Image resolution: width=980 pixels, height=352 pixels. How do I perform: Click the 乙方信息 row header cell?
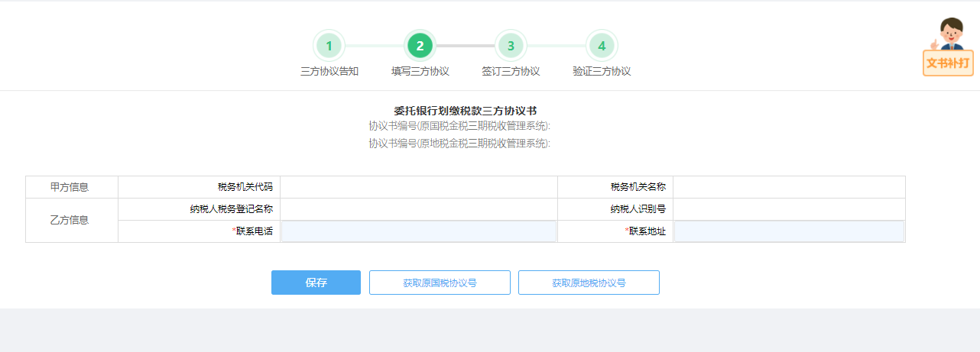[72, 221]
